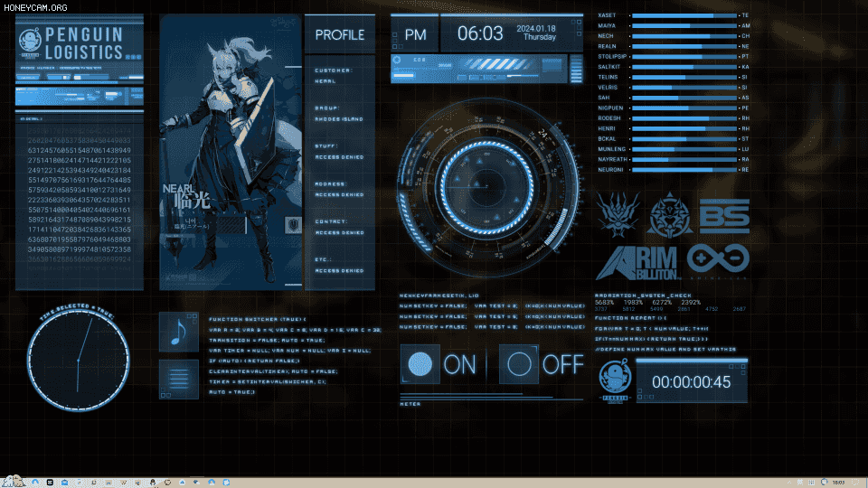868x488 pixels.
Task: Click the infinity gamepad logo
Action: pyautogui.click(x=717, y=260)
